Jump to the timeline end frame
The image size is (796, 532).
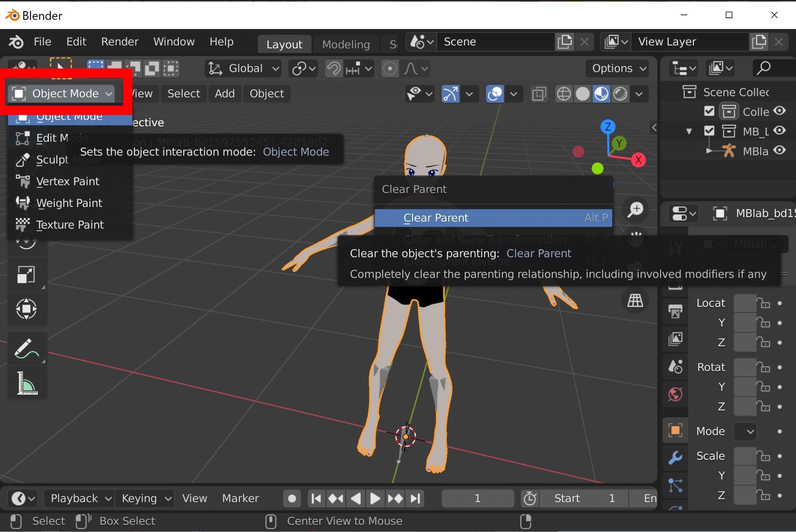tap(415, 498)
